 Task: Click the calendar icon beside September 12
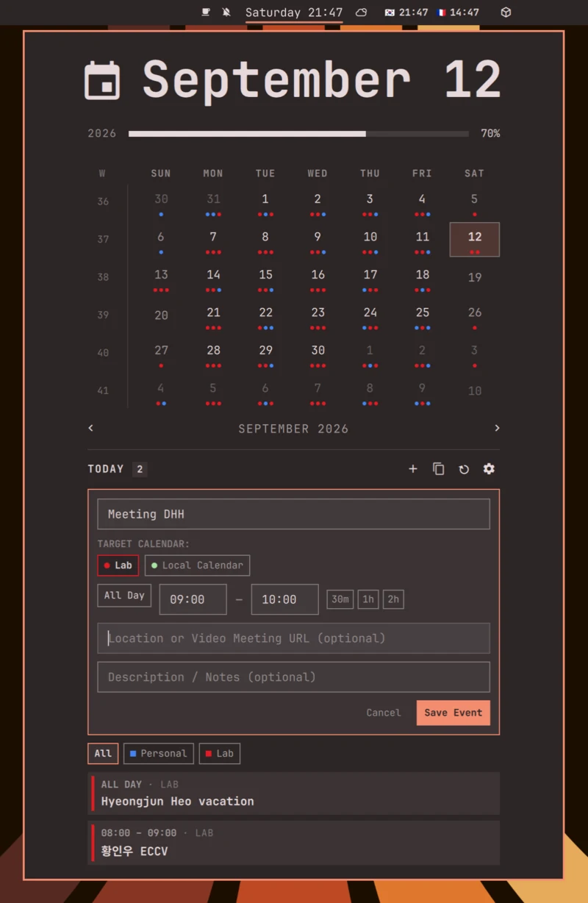(x=102, y=80)
